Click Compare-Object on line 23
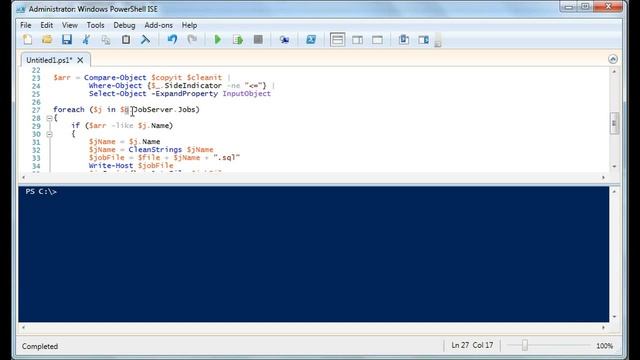 [x=115, y=78]
